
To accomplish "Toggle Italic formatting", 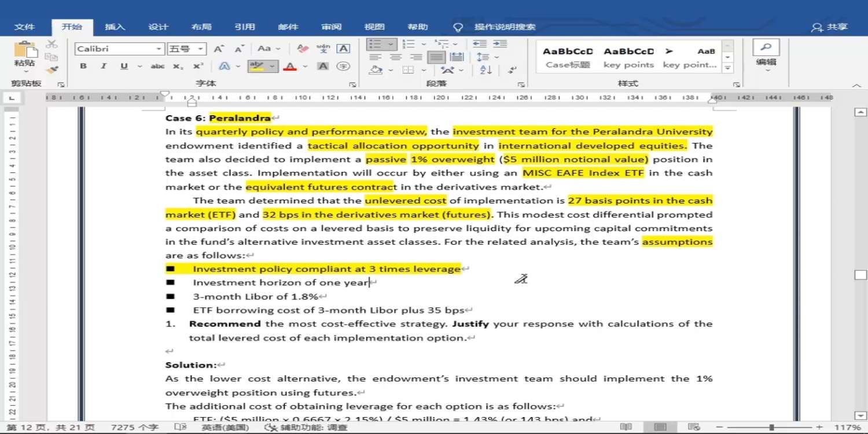I will tap(104, 67).
